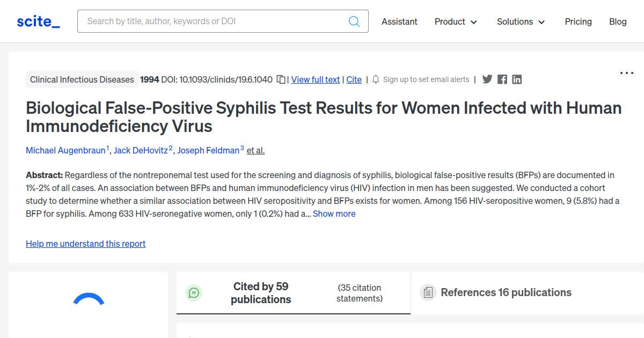Share this article on Twitter
This screenshot has width=644, height=338.
pyautogui.click(x=487, y=79)
